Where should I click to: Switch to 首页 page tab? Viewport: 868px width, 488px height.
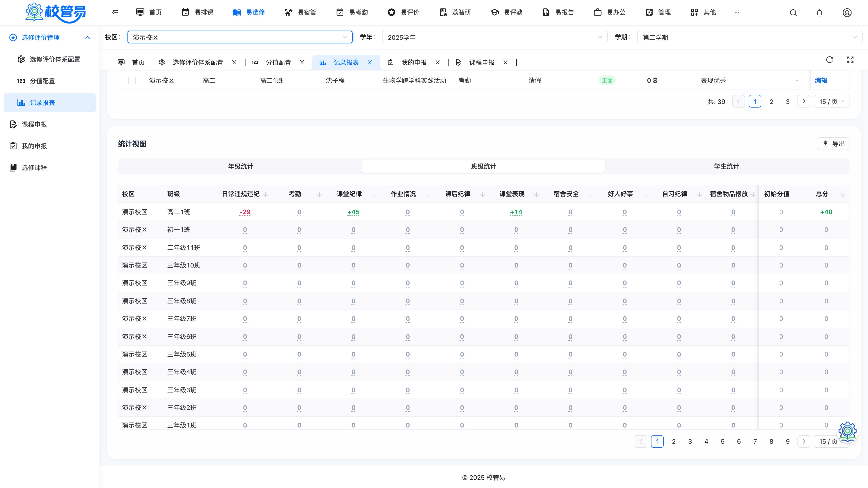pos(131,62)
